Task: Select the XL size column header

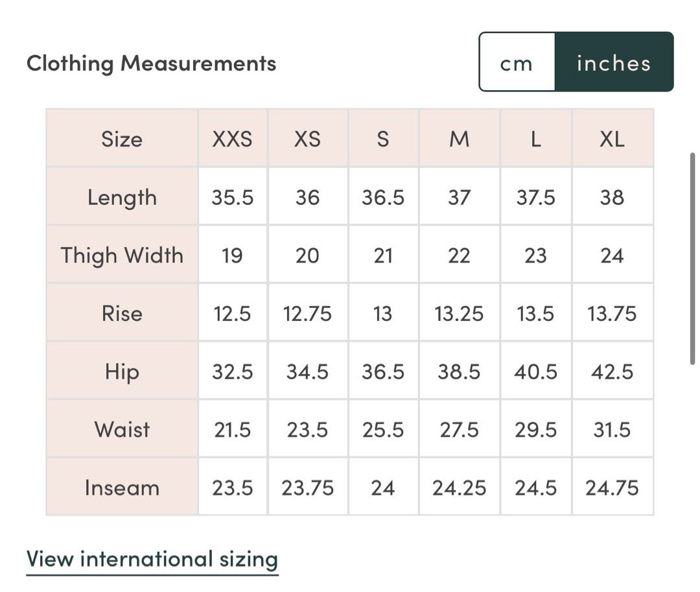Action: click(612, 139)
